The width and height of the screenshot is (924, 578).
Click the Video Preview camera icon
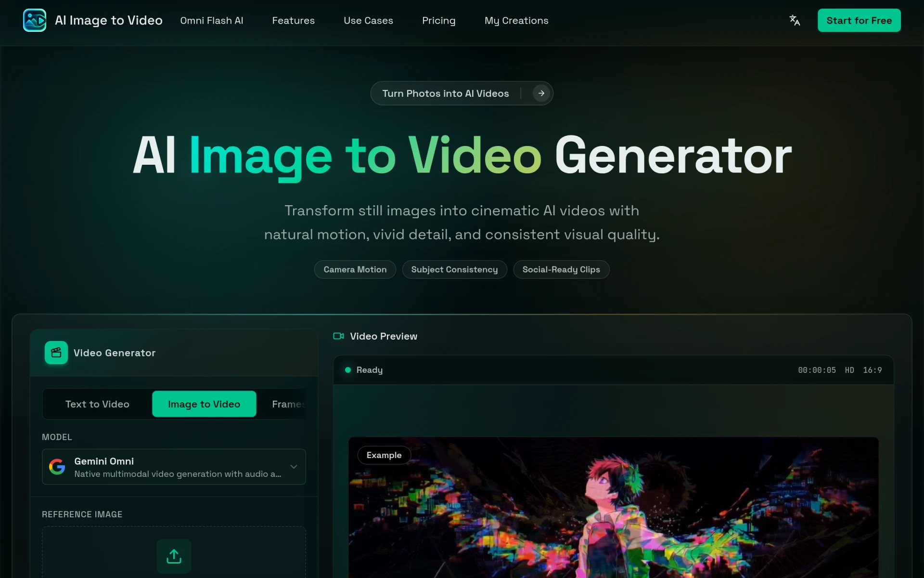[x=339, y=336]
